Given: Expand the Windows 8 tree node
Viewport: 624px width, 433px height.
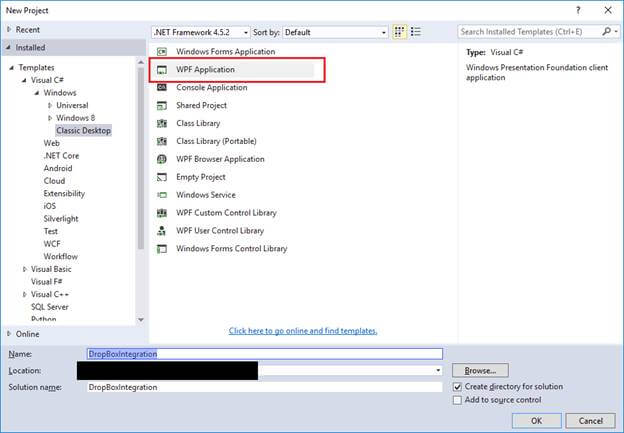Looking at the screenshot, I should [50, 118].
